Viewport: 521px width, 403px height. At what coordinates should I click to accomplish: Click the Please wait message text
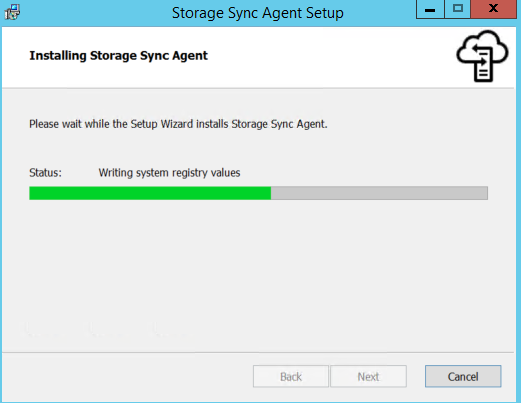[x=178, y=124]
